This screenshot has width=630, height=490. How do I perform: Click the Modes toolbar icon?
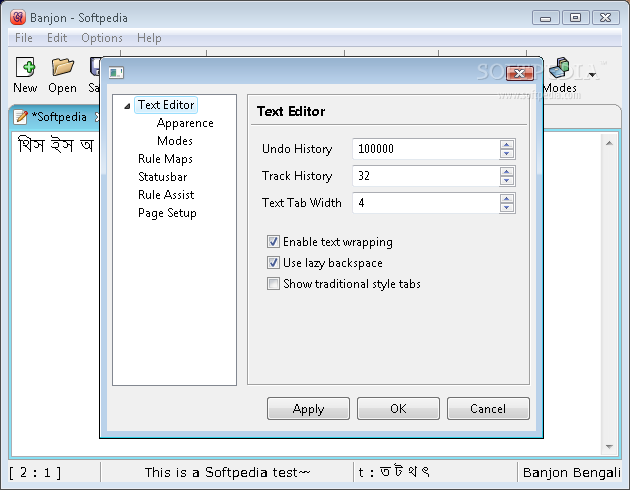[559, 67]
